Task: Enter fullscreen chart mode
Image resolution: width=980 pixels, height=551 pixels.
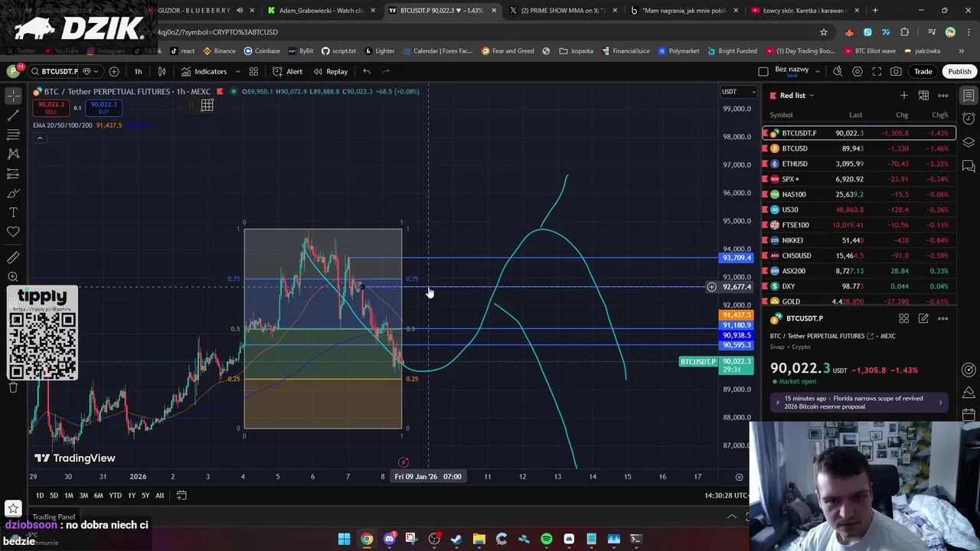Action: 877,71
